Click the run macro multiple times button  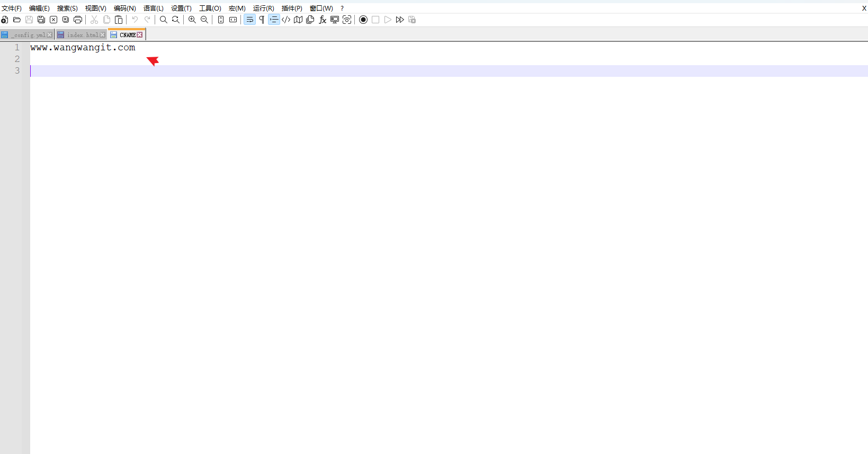(x=400, y=20)
